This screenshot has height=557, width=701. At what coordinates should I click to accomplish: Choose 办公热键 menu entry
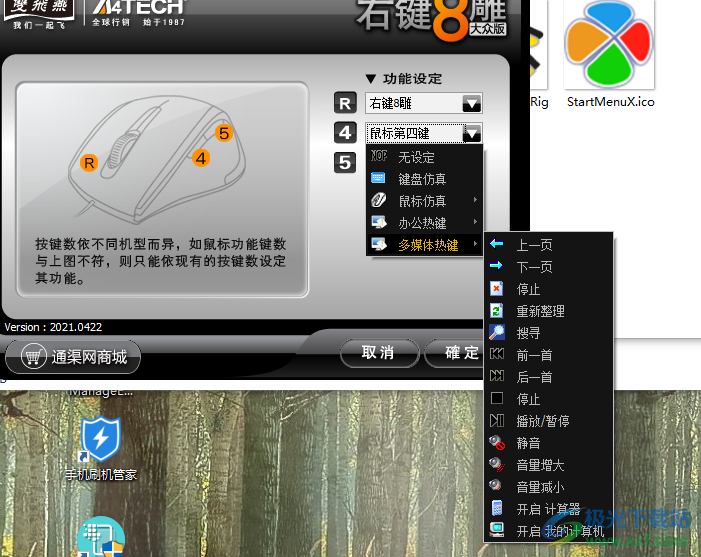[424, 222]
